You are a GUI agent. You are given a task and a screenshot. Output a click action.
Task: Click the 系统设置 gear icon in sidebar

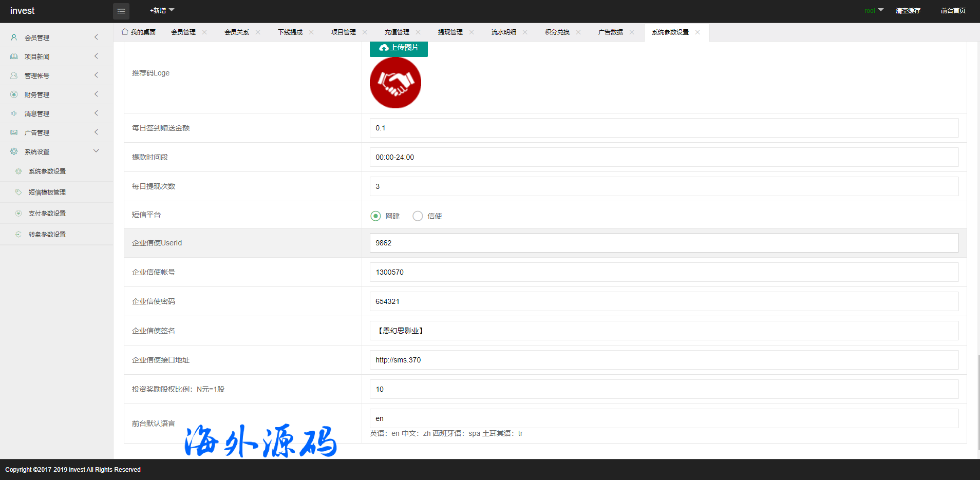point(14,151)
